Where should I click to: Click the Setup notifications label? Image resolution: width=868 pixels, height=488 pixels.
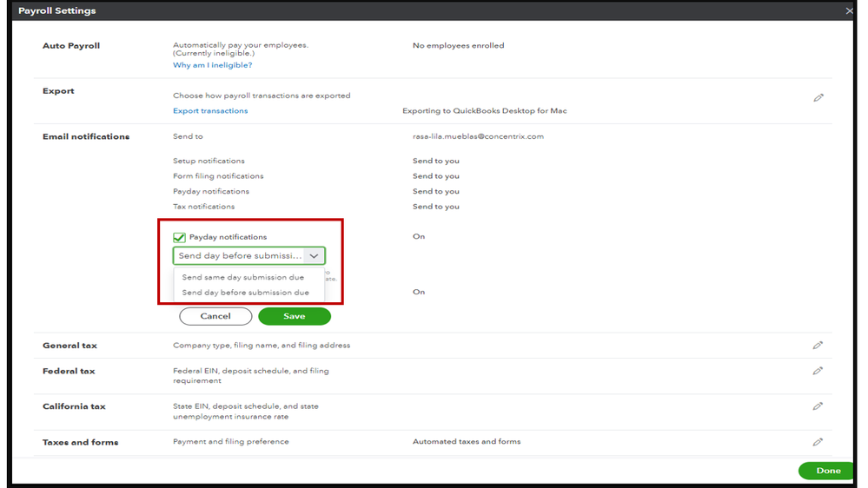coord(209,161)
